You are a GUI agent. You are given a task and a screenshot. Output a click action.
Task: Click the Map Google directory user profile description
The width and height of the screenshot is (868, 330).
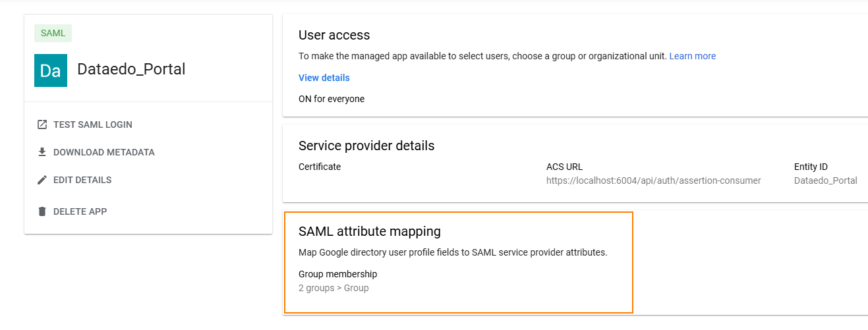(x=453, y=252)
